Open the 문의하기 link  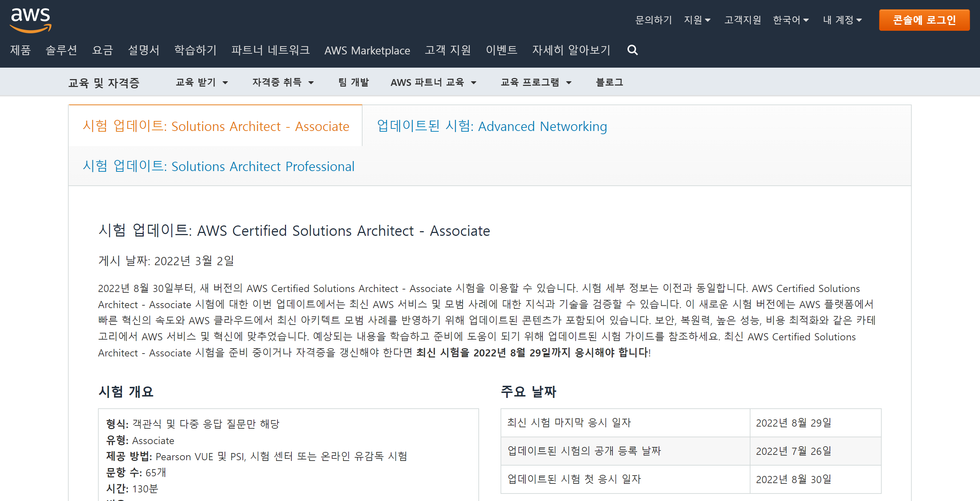tap(653, 20)
